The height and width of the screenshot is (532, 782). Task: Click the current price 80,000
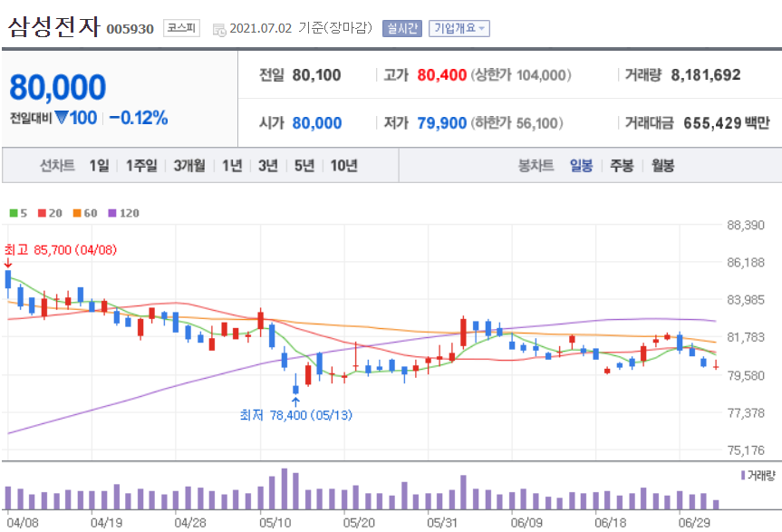(x=57, y=87)
